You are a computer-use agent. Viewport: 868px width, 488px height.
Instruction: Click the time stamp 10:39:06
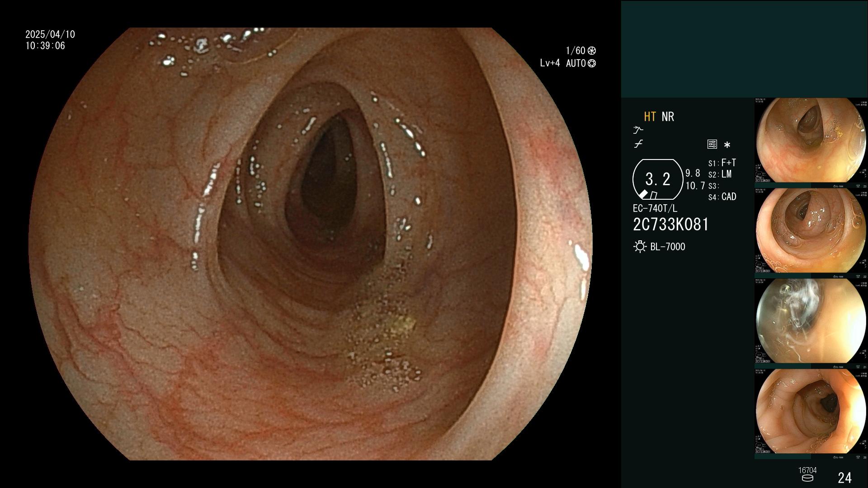point(45,46)
